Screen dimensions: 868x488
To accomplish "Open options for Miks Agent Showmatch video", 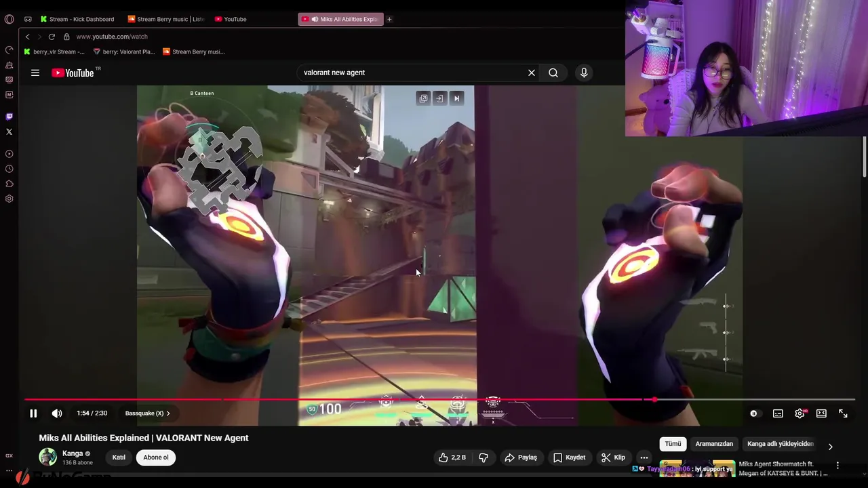I will [837, 466].
